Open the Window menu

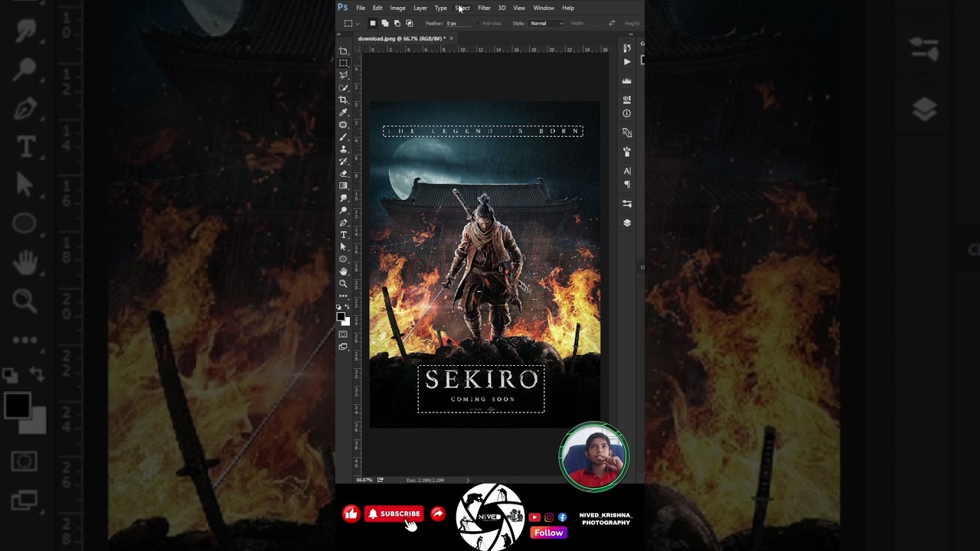tap(544, 8)
